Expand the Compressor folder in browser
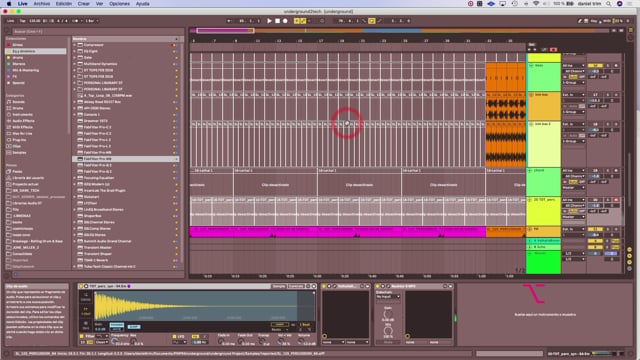The height and width of the screenshot is (360, 640). pyautogui.click(x=75, y=45)
